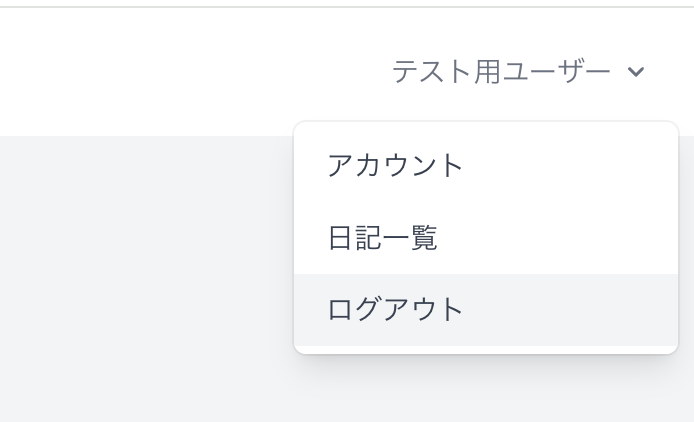Image resolution: width=694 pixels, height=422 pixels.
Task: Pick the middle menu entry 日記一覧
Action: tap(383, 238)
